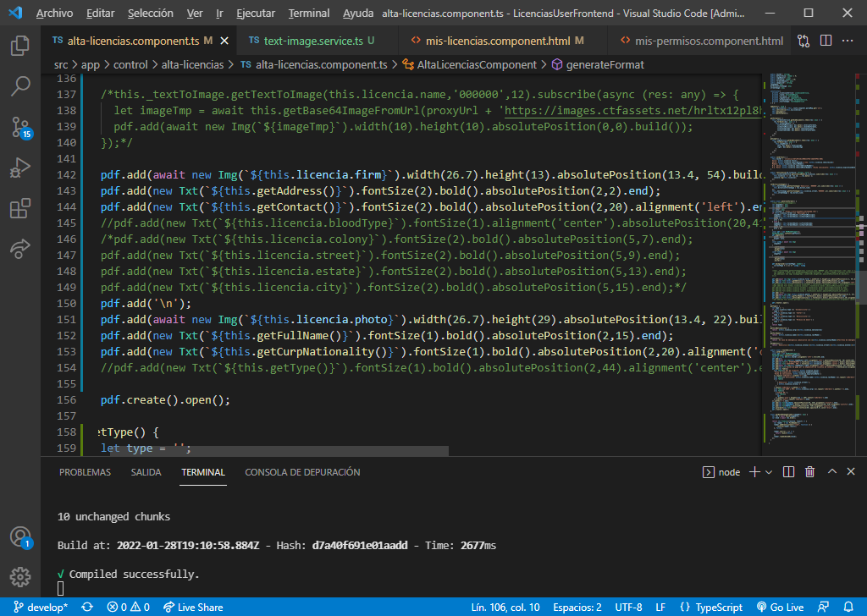867x616 pixels.
Task: Click the develop* branch in status bar
Action: [41, 608]
